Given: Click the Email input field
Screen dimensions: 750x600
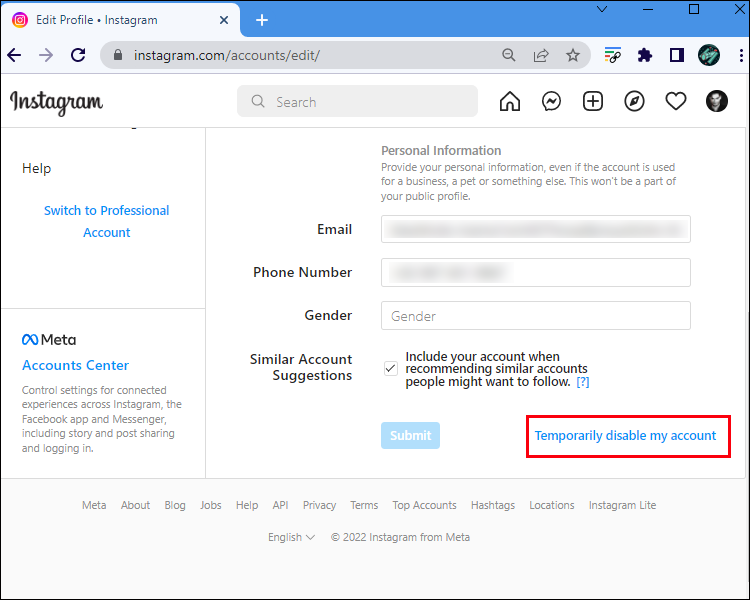Looking at the screenshot, I should (x=536, y=229).
